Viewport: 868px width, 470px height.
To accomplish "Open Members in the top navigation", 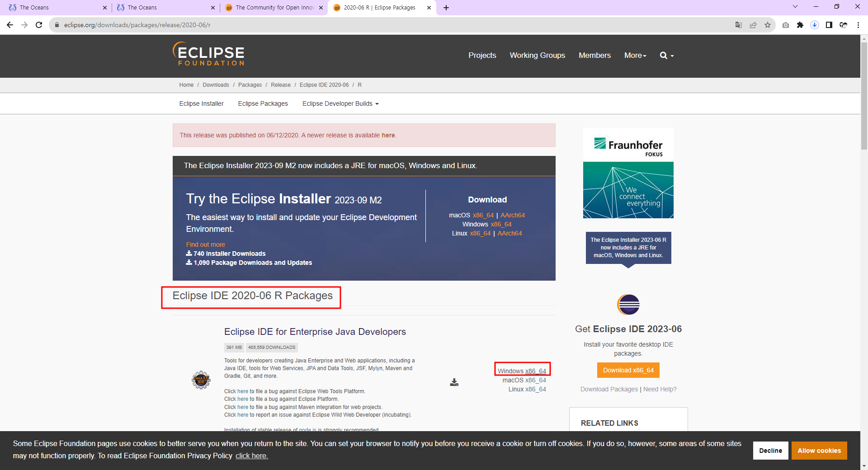I will [x=594, y=56].
